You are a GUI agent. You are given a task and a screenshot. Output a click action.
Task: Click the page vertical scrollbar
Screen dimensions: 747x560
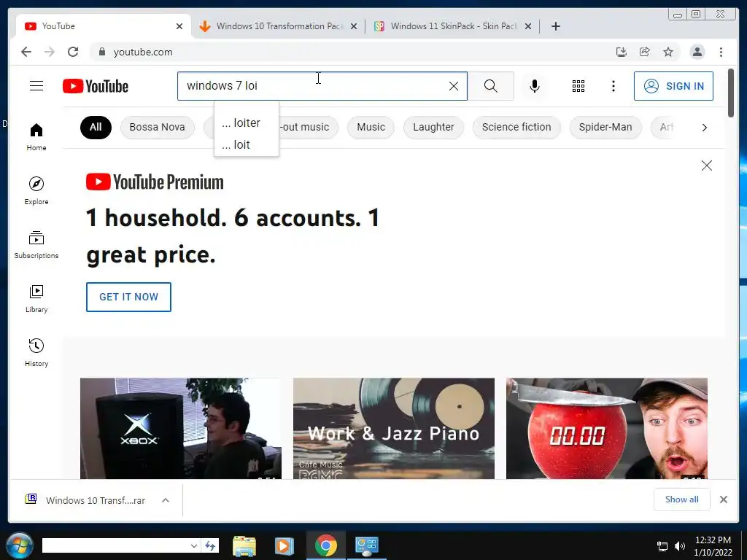tap(731, 93)
